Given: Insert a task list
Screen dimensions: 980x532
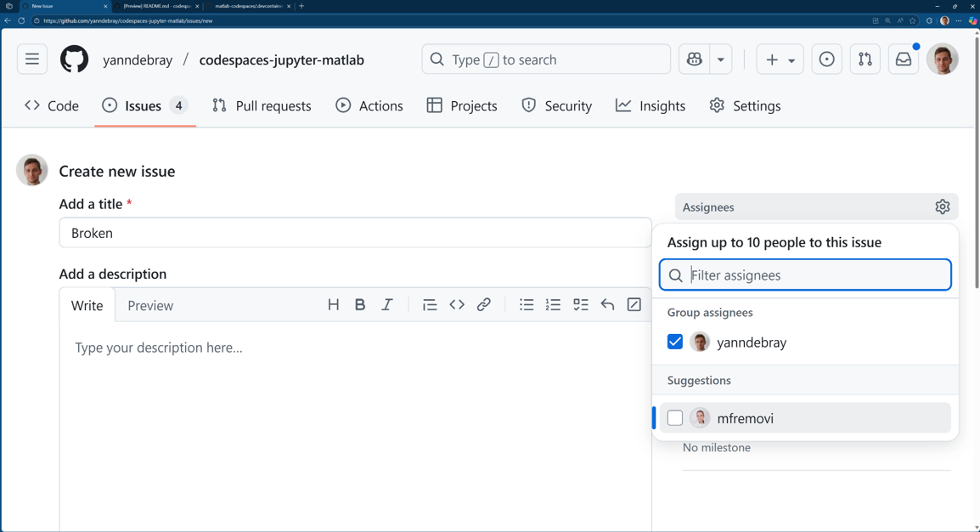Looking at the screenshot, I should coord(581,305).
